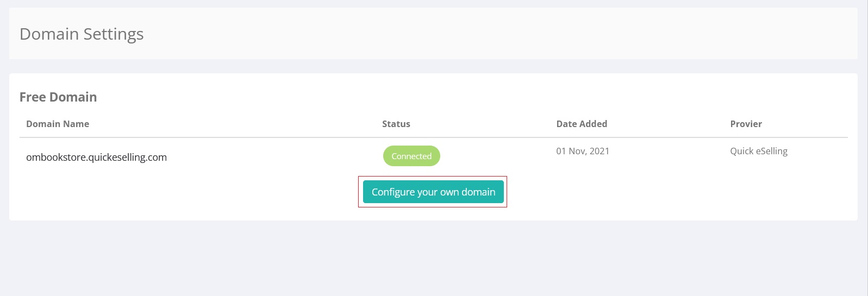Click the Provier column header
Screen dimensions: 868x296
click(x=746, y=124)
